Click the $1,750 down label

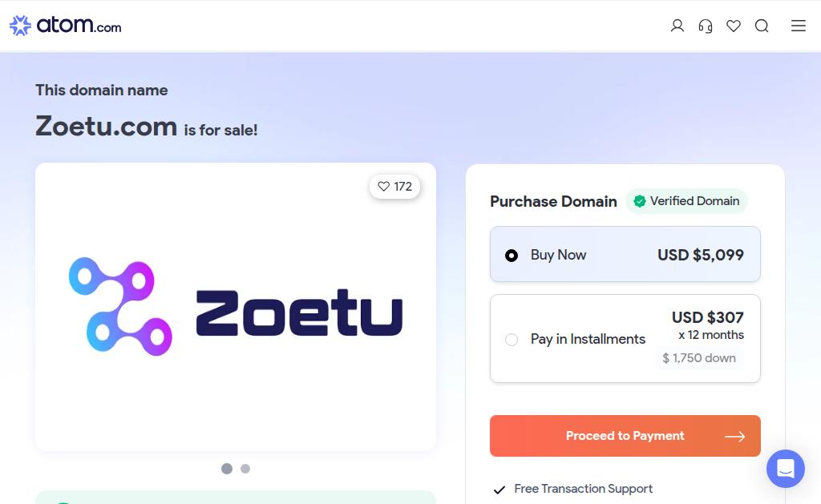[x=699, y=358]
